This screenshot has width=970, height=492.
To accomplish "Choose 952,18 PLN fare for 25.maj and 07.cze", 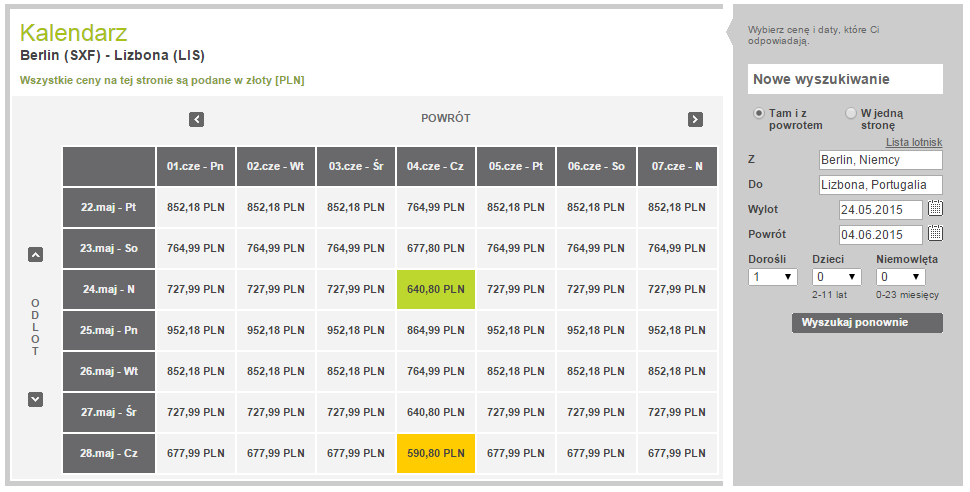I will point(677,330).
